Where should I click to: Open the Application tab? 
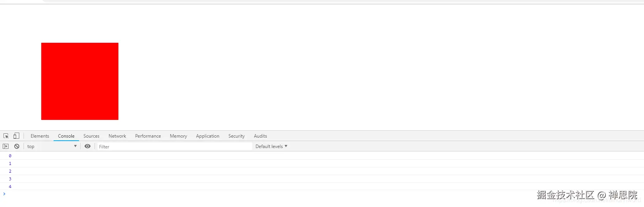pyautogui.click(x=207, y=136)
